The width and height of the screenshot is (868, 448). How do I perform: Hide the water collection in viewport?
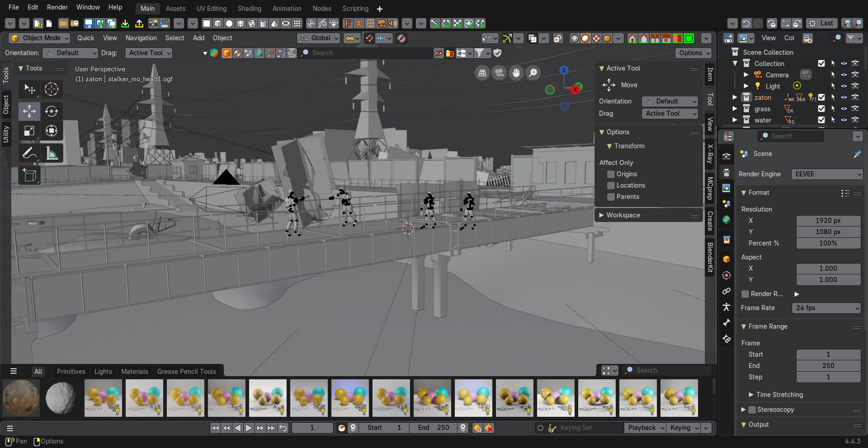click(x=844, y=120)
